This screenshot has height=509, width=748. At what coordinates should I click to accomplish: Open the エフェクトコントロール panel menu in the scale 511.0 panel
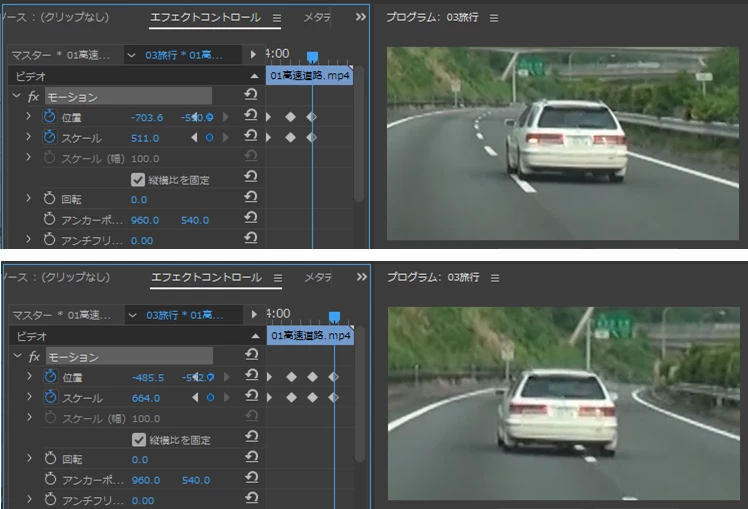click(x=277, y=18)
